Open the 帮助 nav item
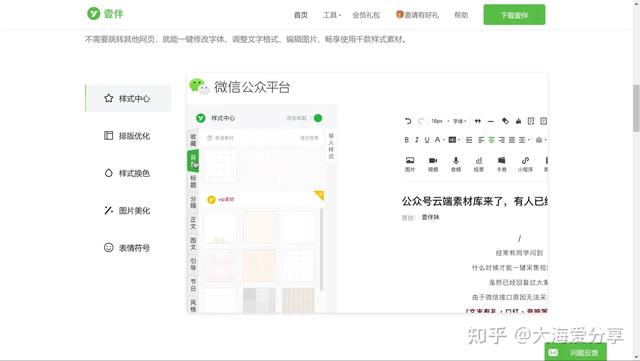This screenshot has width=640, height=361. coord(461,15)
